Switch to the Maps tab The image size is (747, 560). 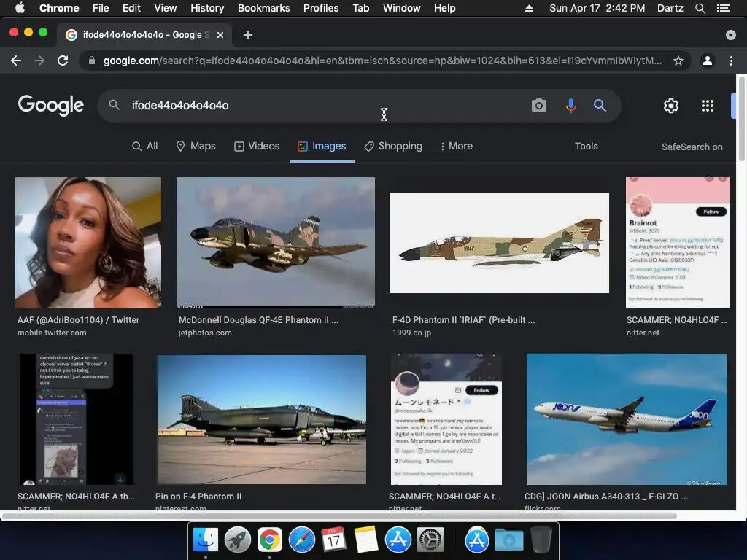click(x=196, y=146)
